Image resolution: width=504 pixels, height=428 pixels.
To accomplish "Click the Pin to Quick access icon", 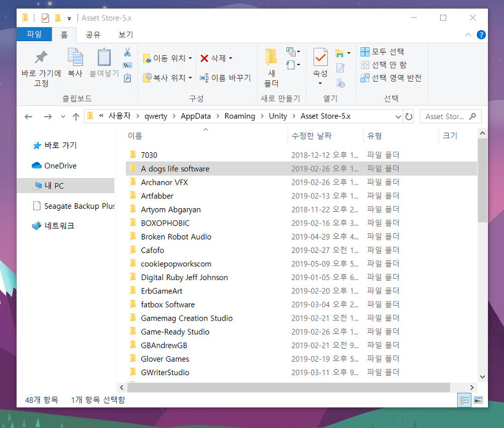I will pos(41,58).
